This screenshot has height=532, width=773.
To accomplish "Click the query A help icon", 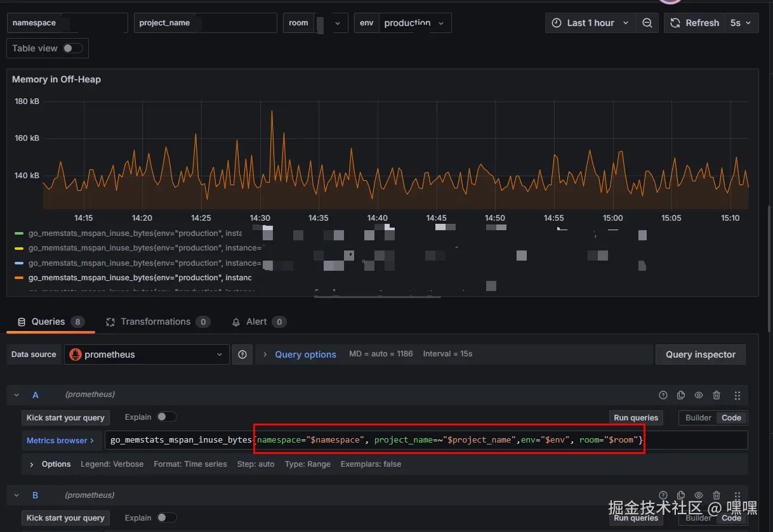I will click(663, 395).
